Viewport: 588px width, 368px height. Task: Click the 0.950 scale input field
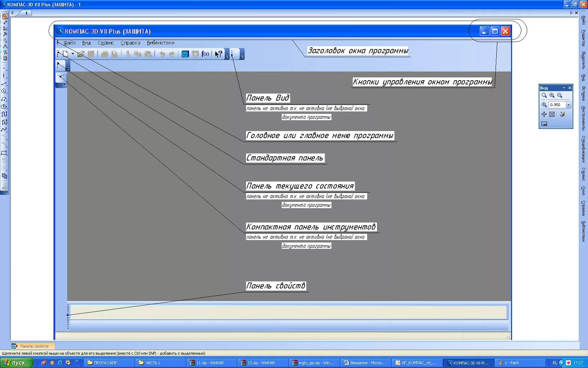(x=557, y=105)
